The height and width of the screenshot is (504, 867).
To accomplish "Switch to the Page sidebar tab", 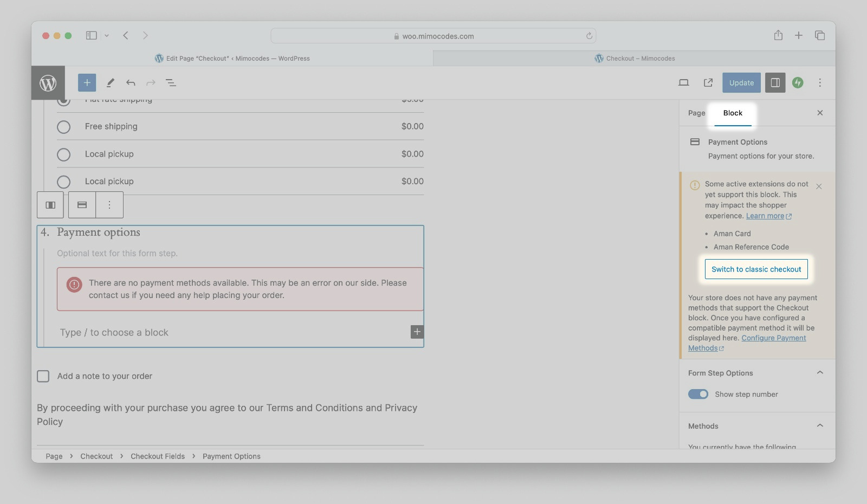I will coord(696,113).
